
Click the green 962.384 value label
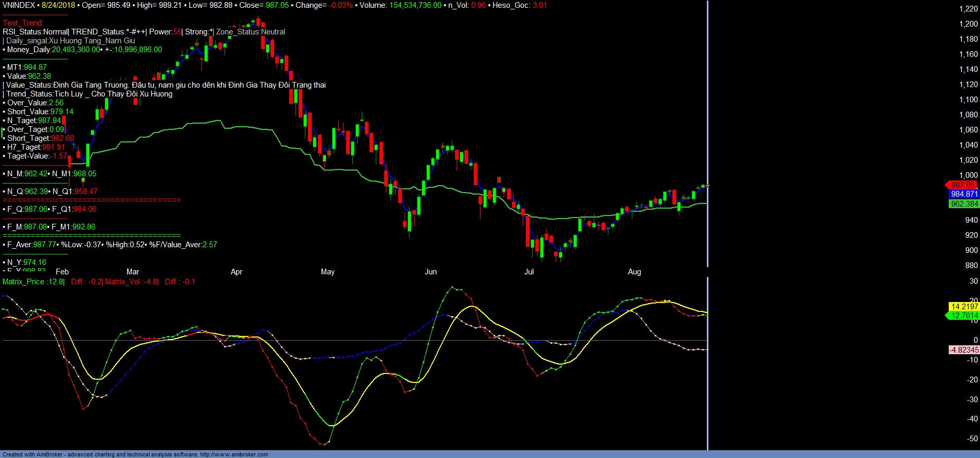[964, 204]
